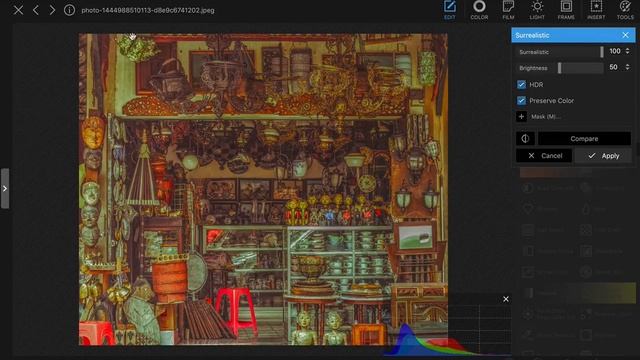Close the image editor with the X icon
Screen dimensions: 640x360
[18, 10]
